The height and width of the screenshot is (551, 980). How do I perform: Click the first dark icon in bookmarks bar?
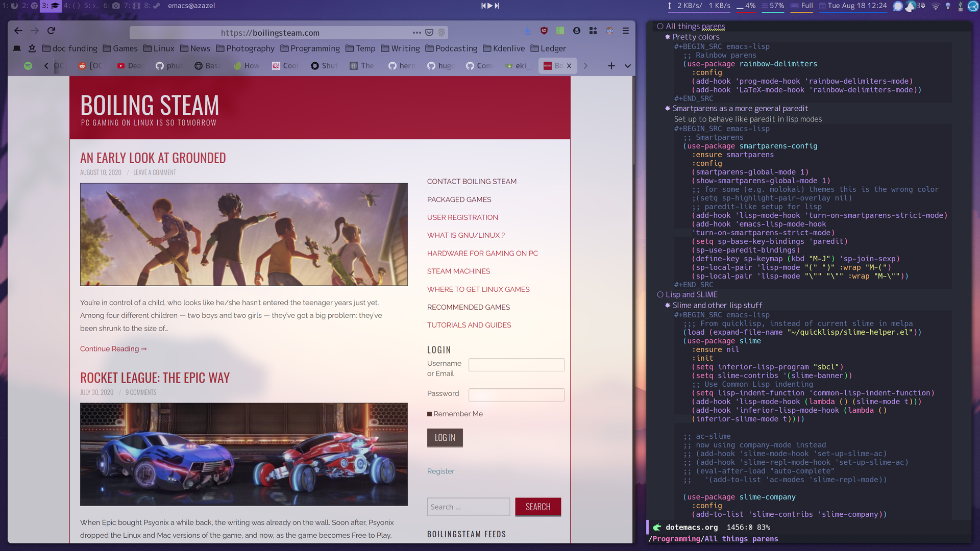coord(17,48)
